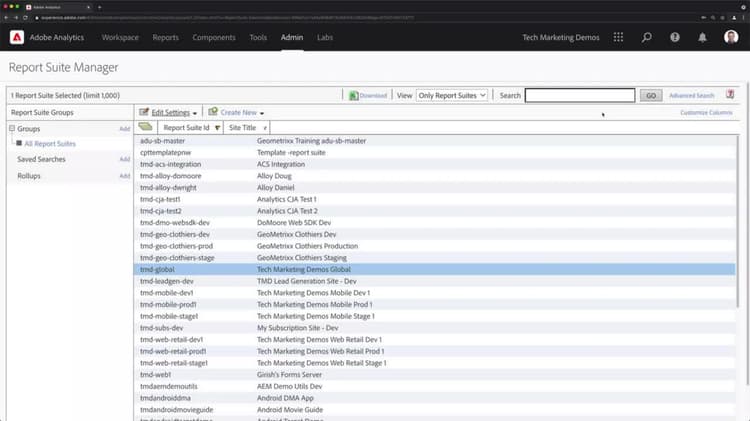Open the Tools menu

point(258,37)
